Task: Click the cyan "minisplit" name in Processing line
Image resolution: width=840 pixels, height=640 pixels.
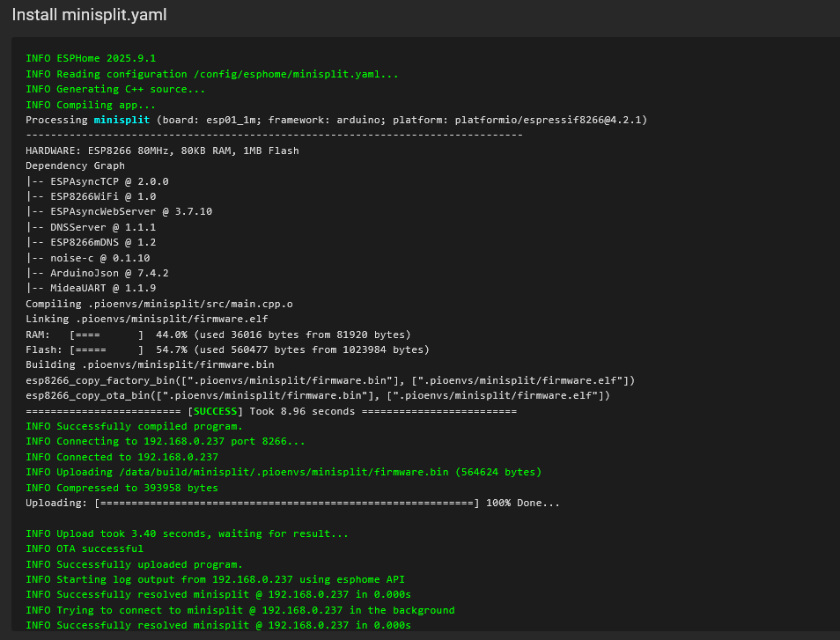Action: click(122, 120)
